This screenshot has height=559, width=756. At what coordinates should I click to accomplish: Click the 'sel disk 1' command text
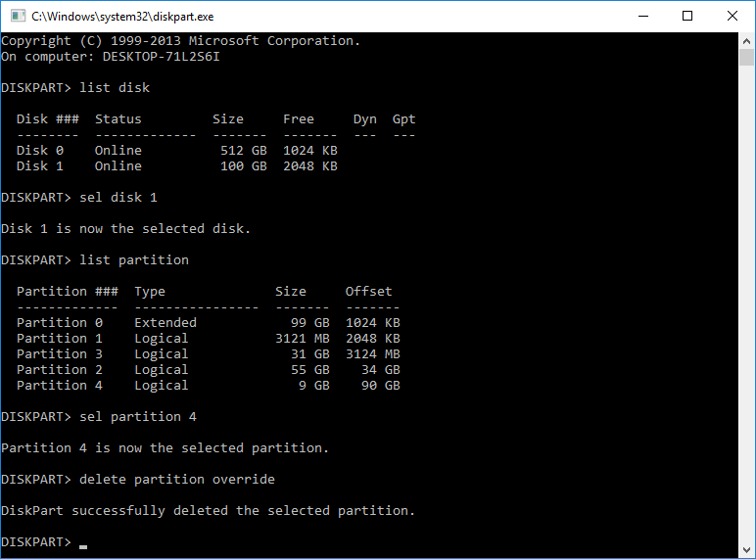pos(118,197)
